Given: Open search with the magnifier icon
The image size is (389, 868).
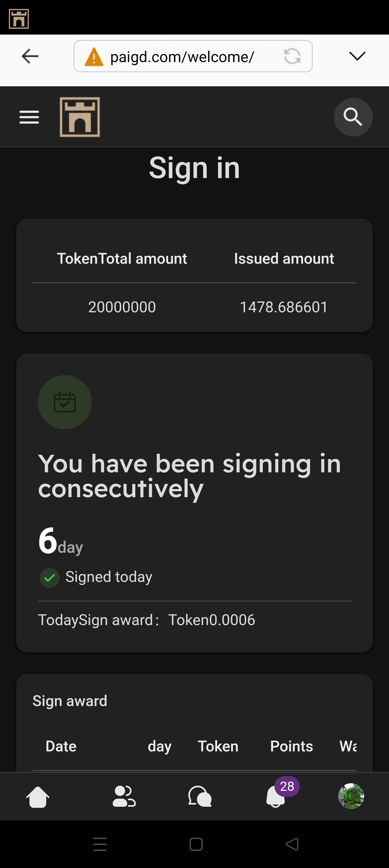Looking at the screenshot, I should (353, 117).
